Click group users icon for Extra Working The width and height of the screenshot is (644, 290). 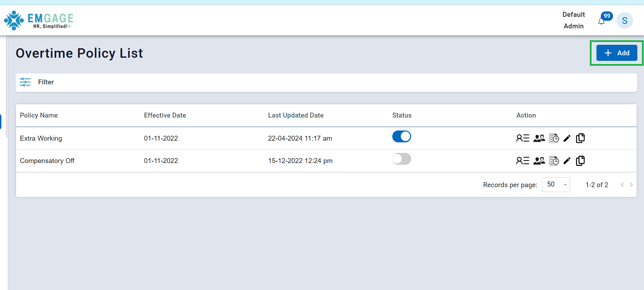pyautogui.click(x=539, y=138)
